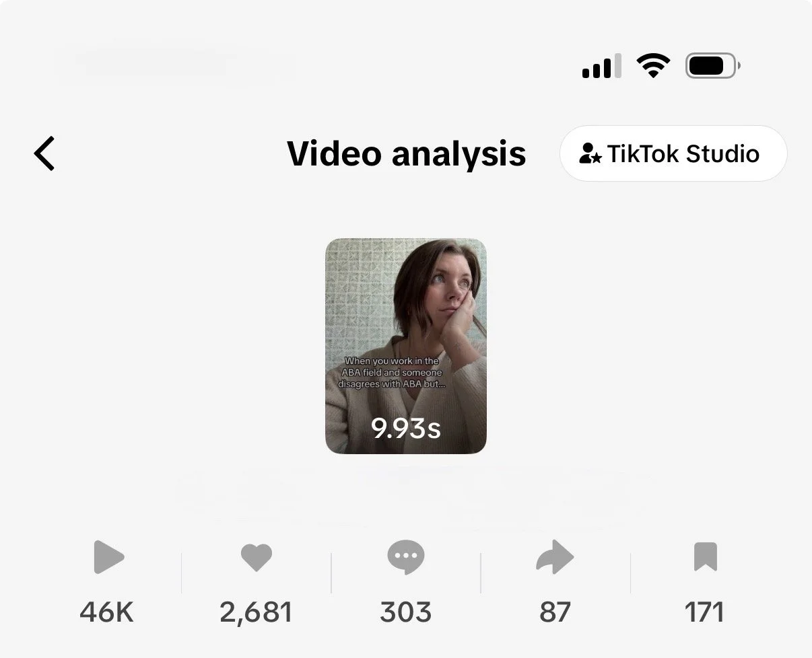Select the 2,681 likes count
This screenshot has width=812, height=658.
click(256, 612)
